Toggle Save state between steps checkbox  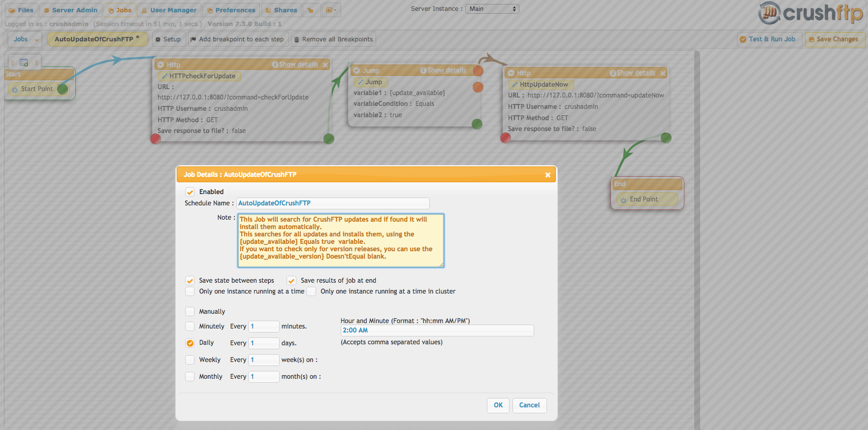[x=190, y=281]
